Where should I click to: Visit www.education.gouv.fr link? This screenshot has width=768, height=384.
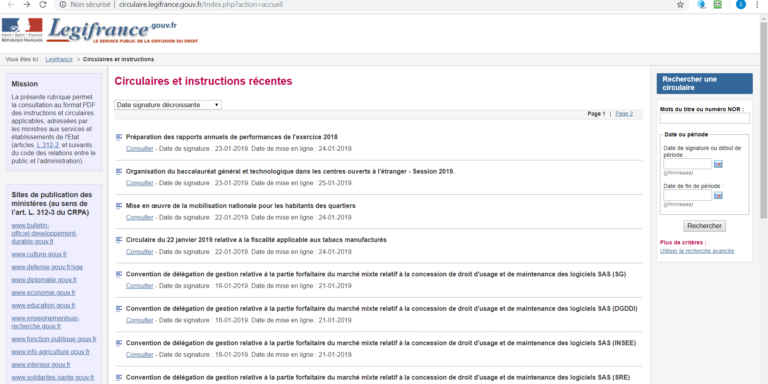(44, 306)
